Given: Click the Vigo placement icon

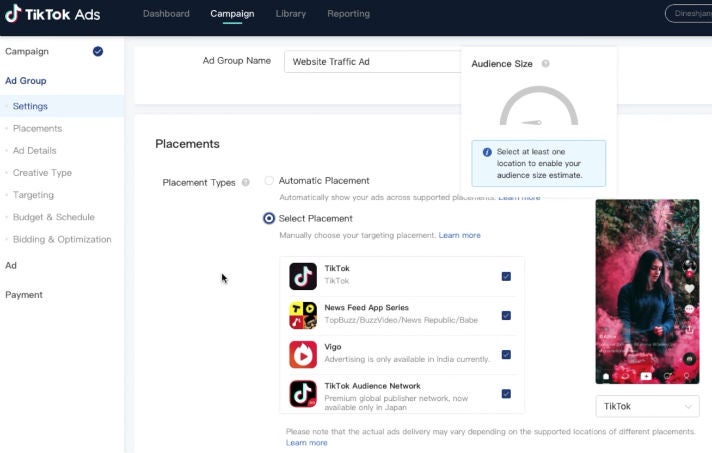Looking at the screenshot, I should point(303,354).
